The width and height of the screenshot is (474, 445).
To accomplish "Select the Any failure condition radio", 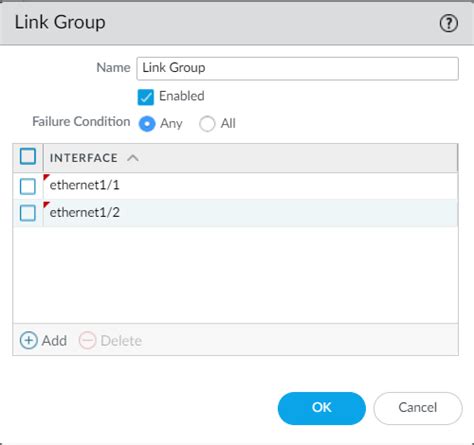I will click(x=147, y=124).
